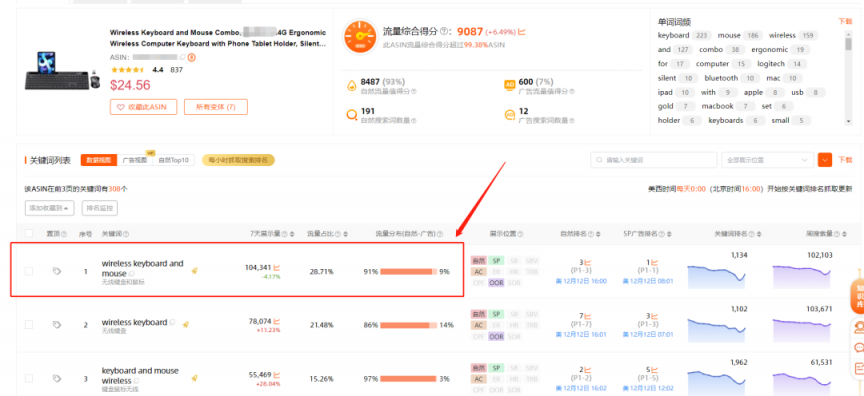Copy the keyword "wireless keyboard" in row 2 via its copy icon
The height and width of the screenshot is (396, 864).
172,322
